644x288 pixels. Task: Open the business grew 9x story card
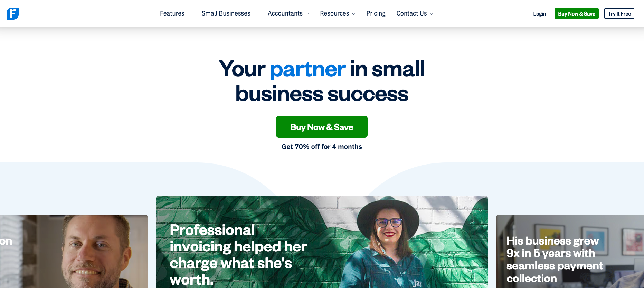pos(570,251)
